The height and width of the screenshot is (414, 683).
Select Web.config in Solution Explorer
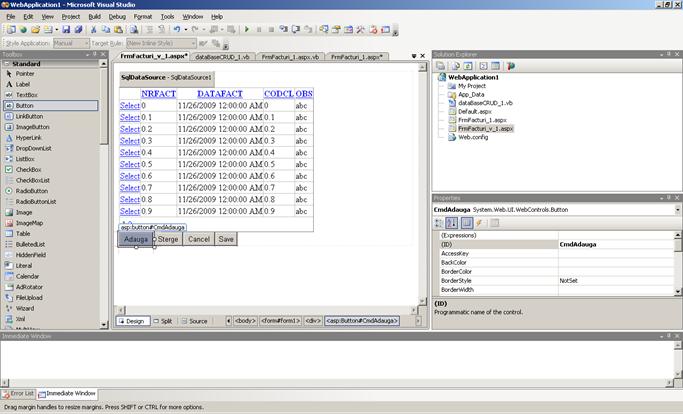coord(473,137)
